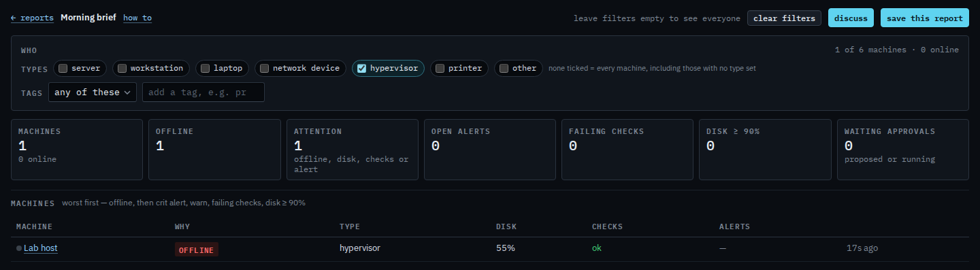Tick the network device checkbox
The width and height of the screenshot is (980, 270).
coord(264,68)
